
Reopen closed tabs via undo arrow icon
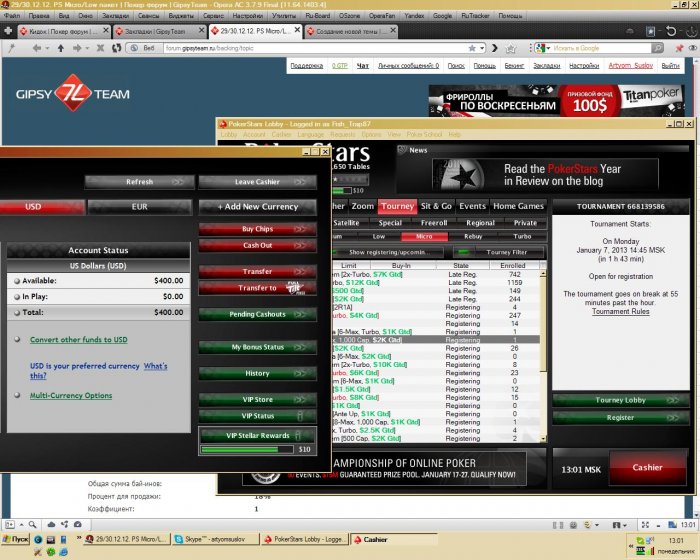(671, 31)
